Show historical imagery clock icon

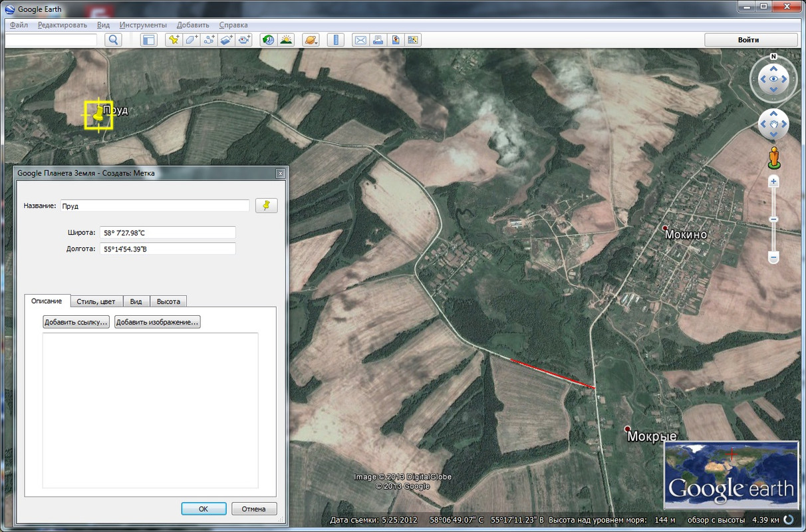268,40
